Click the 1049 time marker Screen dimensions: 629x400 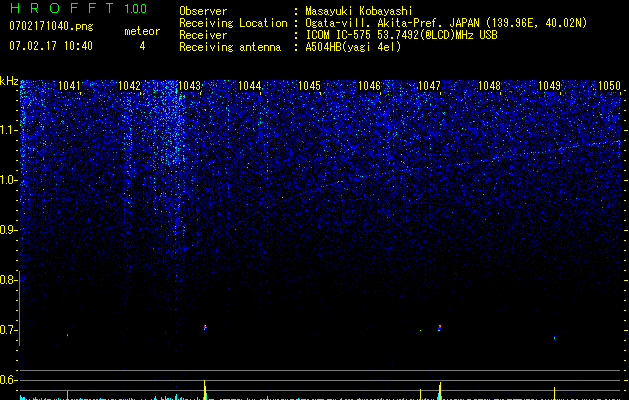point(549,86)
